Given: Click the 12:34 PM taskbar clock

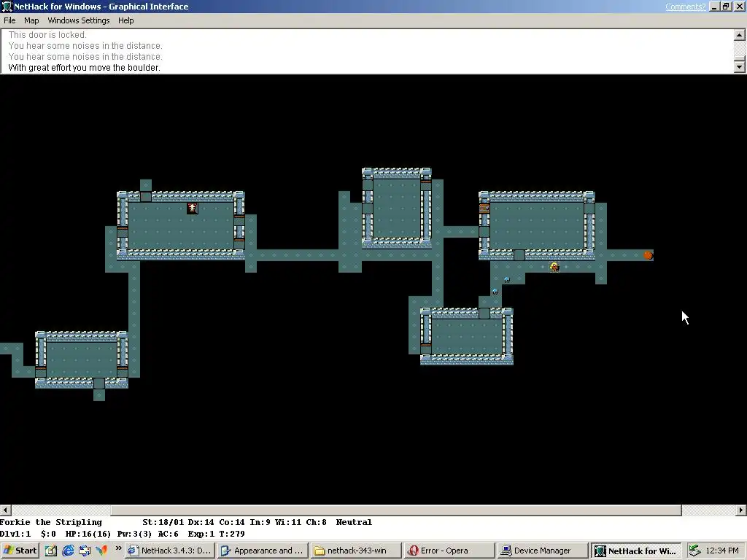Looking at the screenshot, I should tap(722, 551).
